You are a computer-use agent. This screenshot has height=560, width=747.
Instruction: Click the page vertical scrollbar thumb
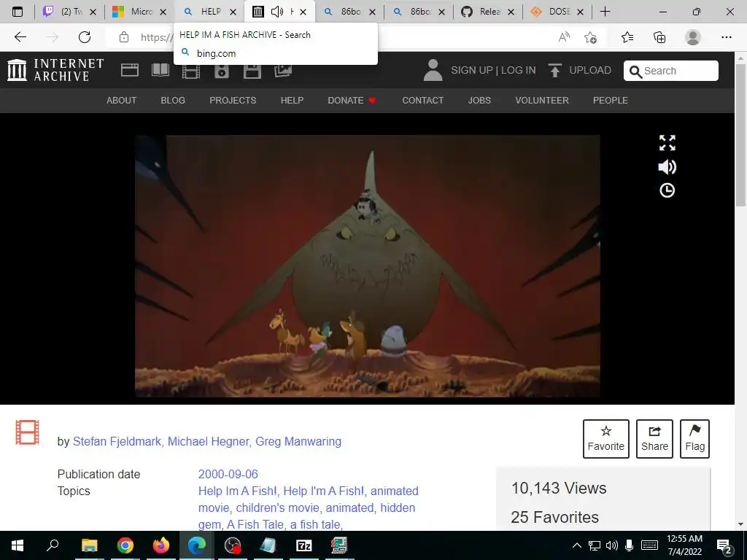click(x=740, y=134)
